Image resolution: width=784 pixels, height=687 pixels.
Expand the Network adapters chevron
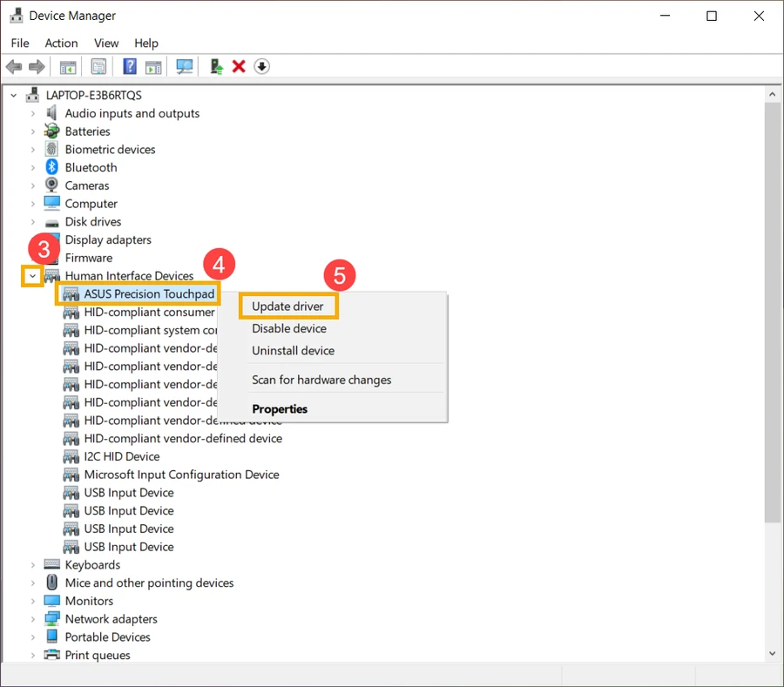point(32,618)
